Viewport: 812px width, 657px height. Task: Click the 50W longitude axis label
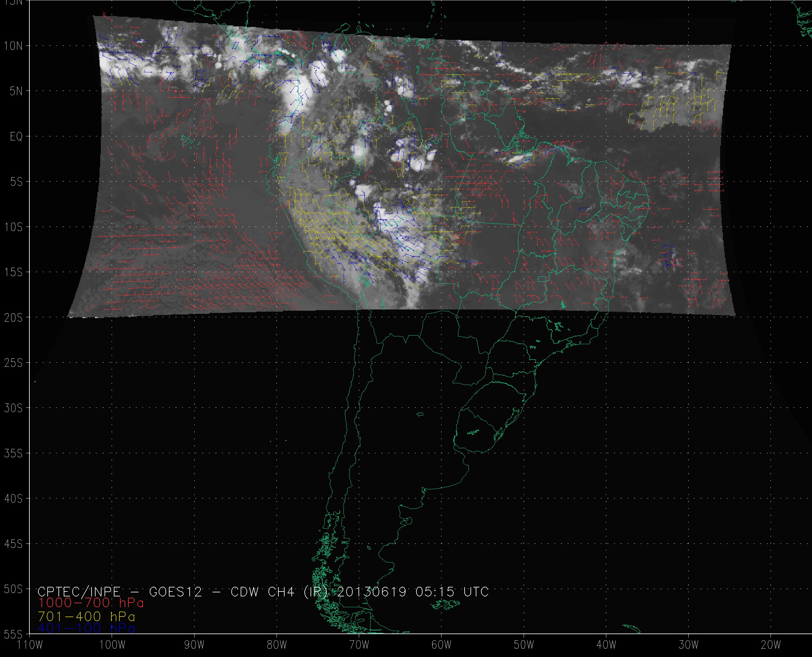(524, 645)
